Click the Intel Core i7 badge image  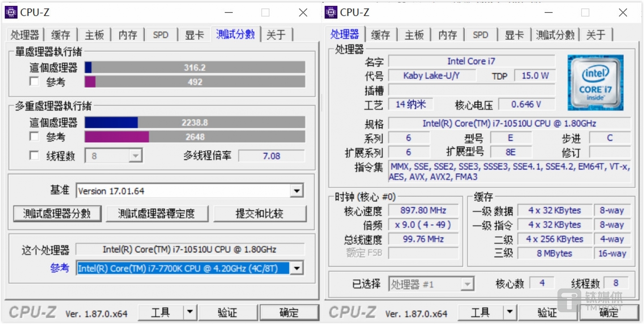click(x=595, y=82)
